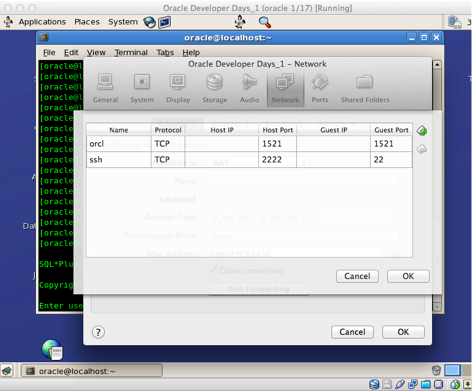Viewport: 472px width, 391px height.
Task: Open the System settings section
Action: click(x=142, y=88)
